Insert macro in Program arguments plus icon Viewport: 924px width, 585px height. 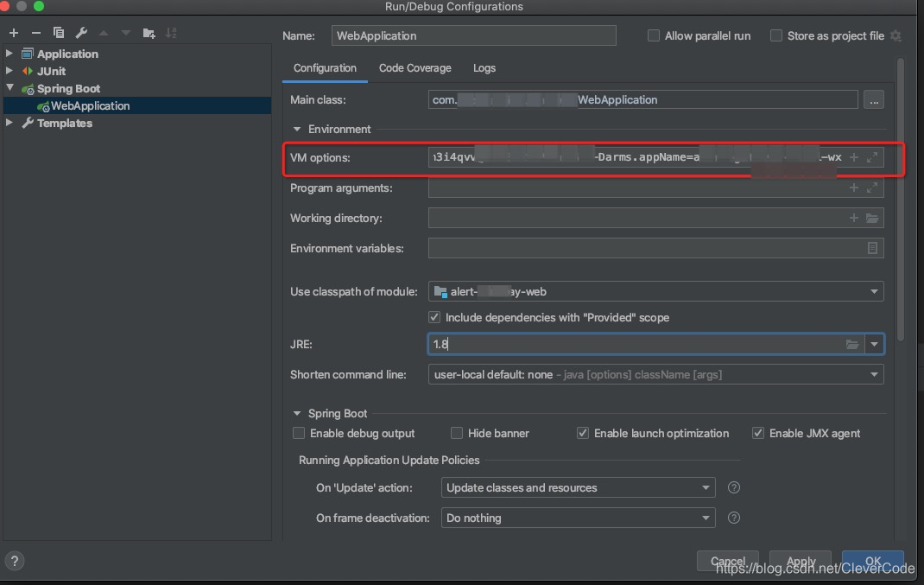coord(853,188)
